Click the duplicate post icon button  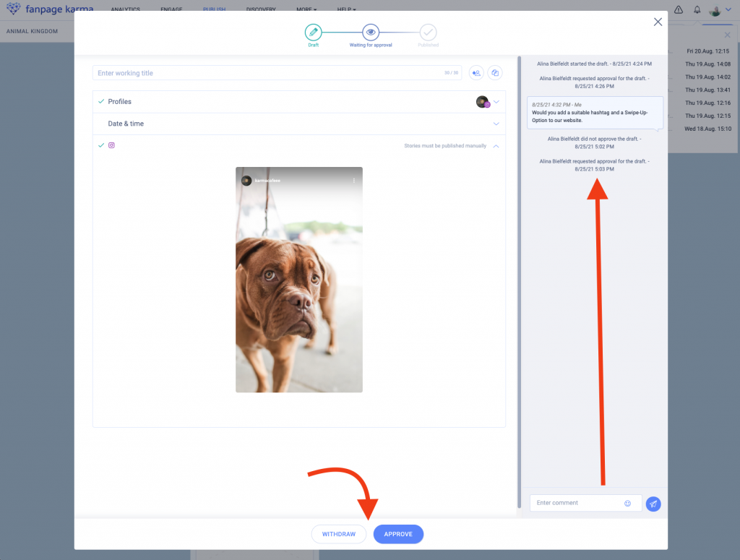click(x=495, y=73)
